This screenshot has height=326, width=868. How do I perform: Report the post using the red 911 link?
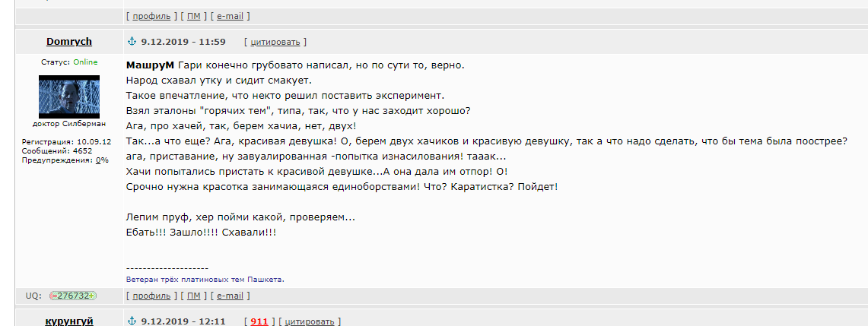coord(259,321)
